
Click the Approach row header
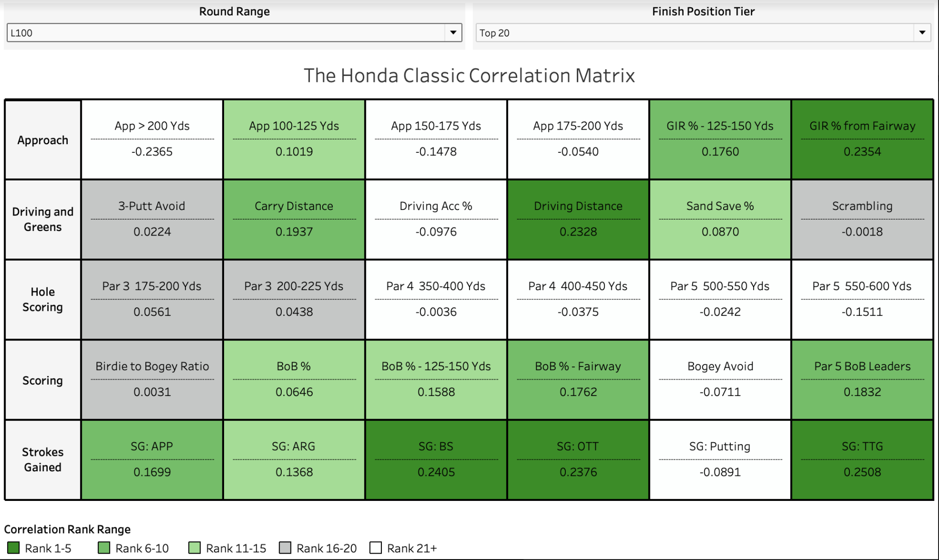pyautogui.click(x=43, y=140)
